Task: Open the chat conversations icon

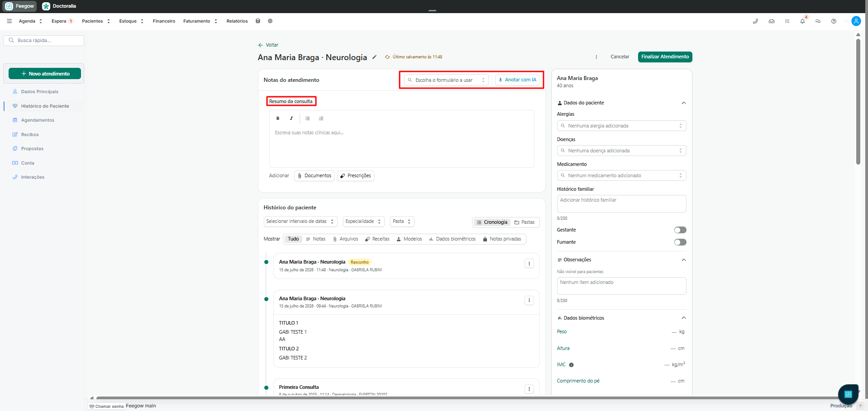Action: pyautogui.click(x=818, y=21)
